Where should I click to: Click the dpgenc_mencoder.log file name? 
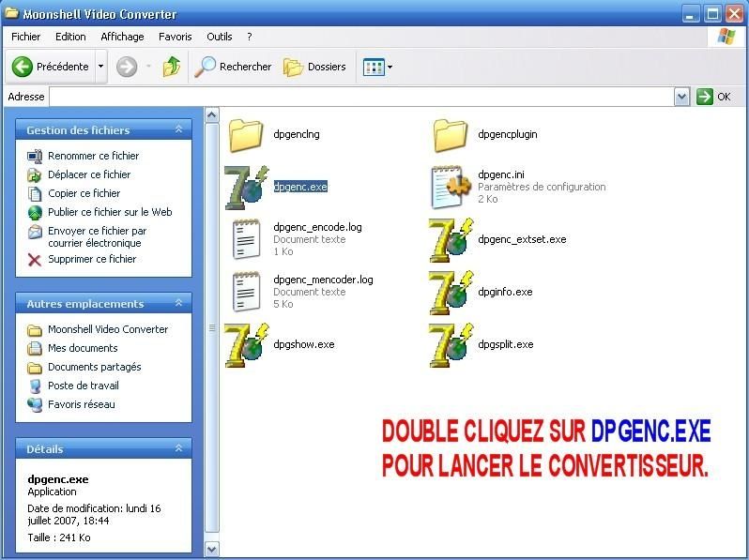click(324, 280)
